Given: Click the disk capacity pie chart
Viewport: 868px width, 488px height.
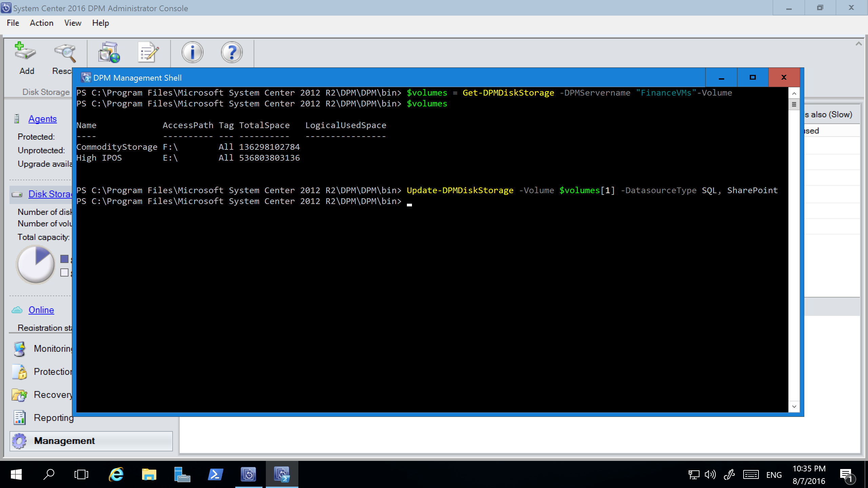Looking at the screenshot, I should tap(35, 265).
